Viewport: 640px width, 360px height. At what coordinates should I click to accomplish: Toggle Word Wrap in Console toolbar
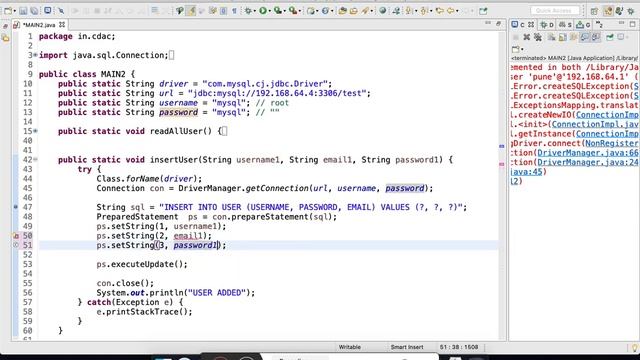[573, 37]
